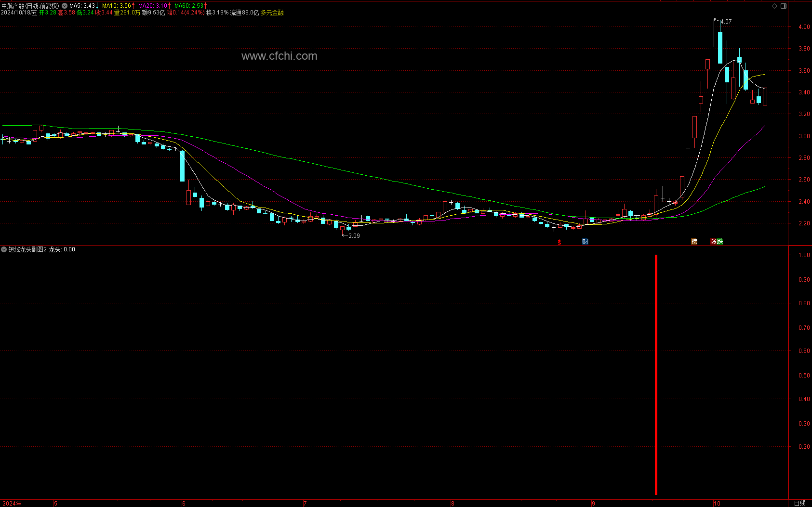Screen dimensions: 812x507
Task: Open the orange 榜 marker
Action: [694, 242]
